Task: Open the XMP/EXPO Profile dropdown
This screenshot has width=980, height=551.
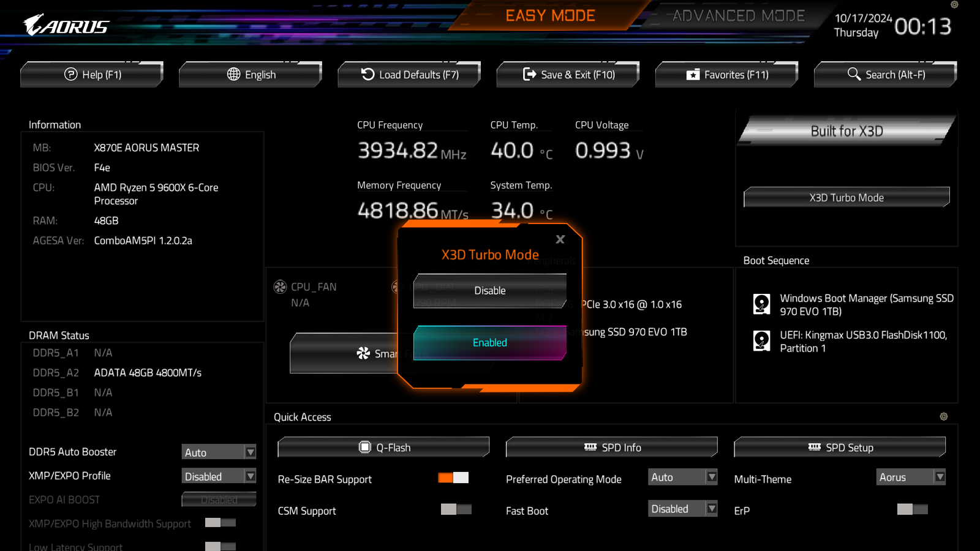Action: tap(219, 476)
